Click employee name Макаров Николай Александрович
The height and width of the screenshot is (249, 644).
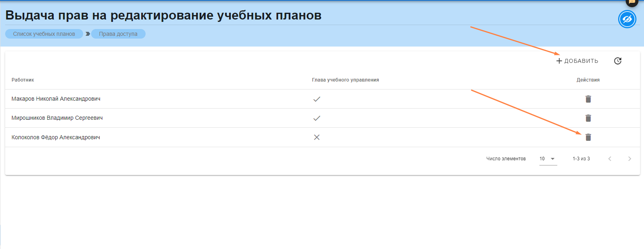56,99
